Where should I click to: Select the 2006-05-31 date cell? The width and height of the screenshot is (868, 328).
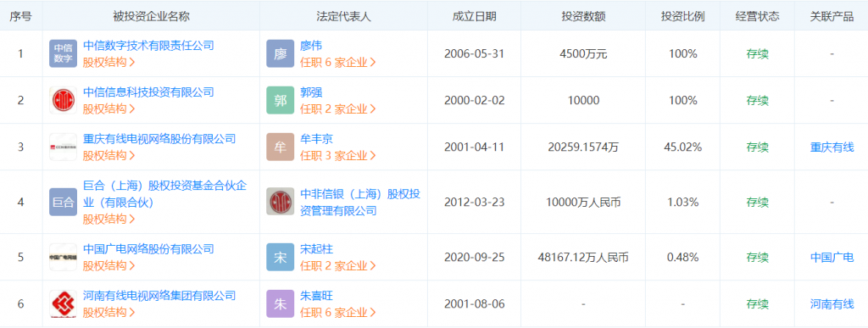(475, 54)
